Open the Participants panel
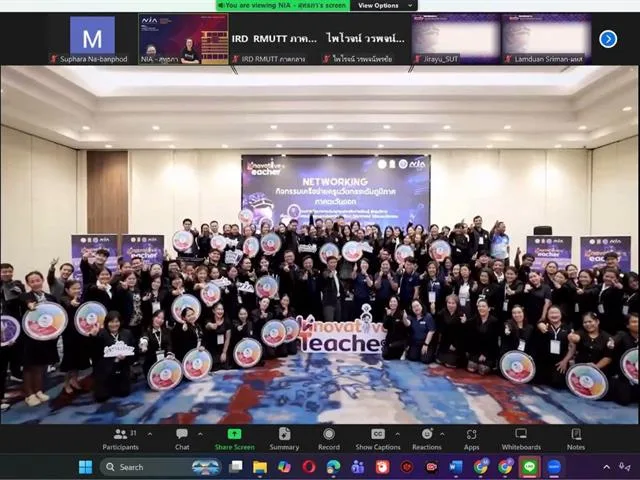640x480 pixels. click(120, 440)
